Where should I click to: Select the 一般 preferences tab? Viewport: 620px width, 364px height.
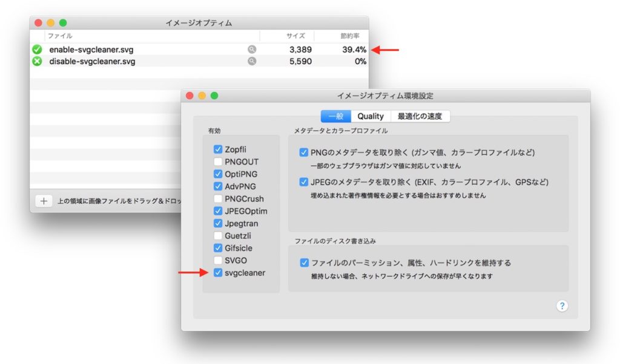(x=337, y=115)
